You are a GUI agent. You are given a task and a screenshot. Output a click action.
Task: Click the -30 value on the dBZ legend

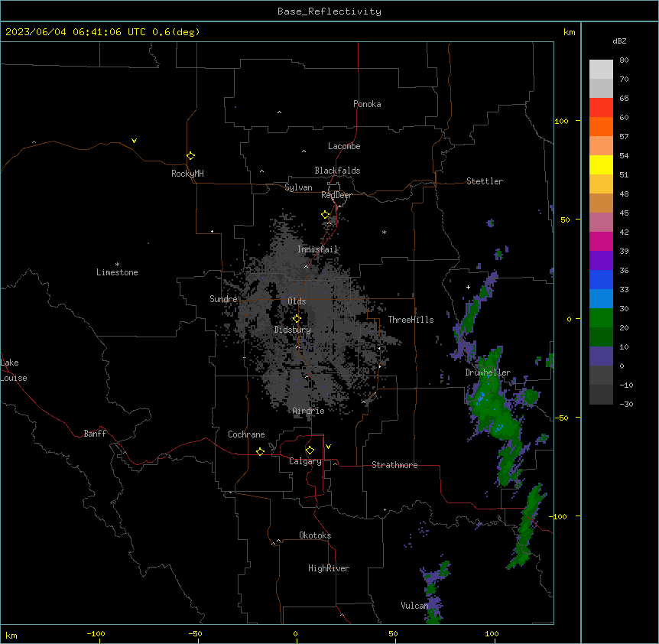click(626, 405)
